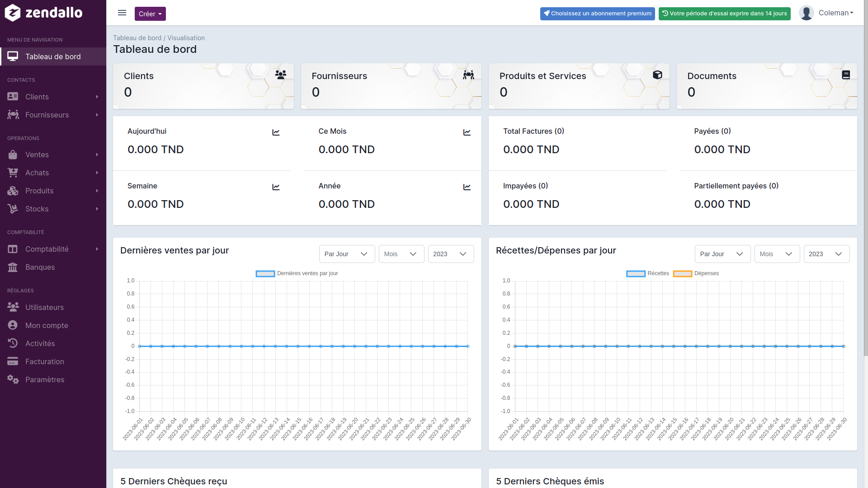Image resolution: width=868 pixels, height=488 pixels.
Task: Open the Coleman user menu
Action: click(x=835, y=13)
